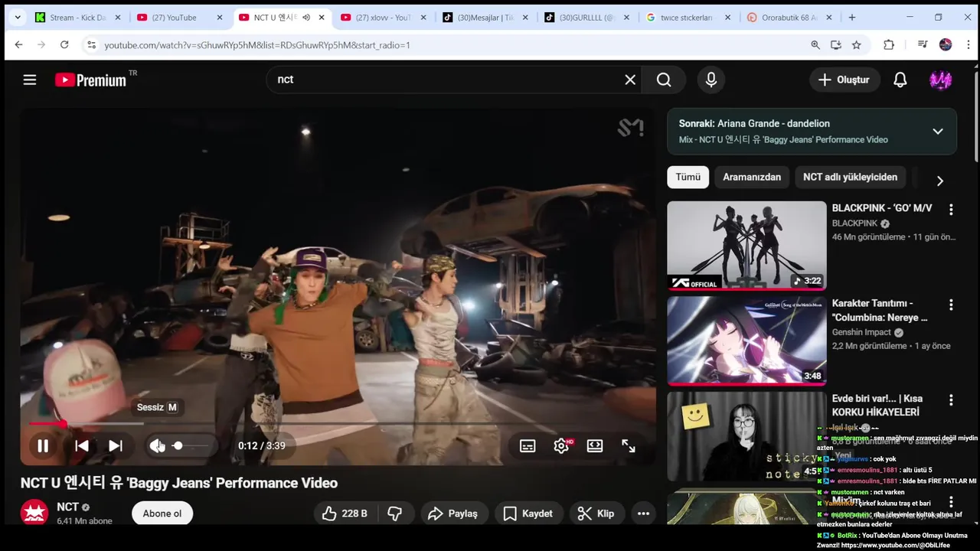The height and width of the screenshot is (551, 980).
Task: Open media control icon in toolbar
Action: (923, 45)
